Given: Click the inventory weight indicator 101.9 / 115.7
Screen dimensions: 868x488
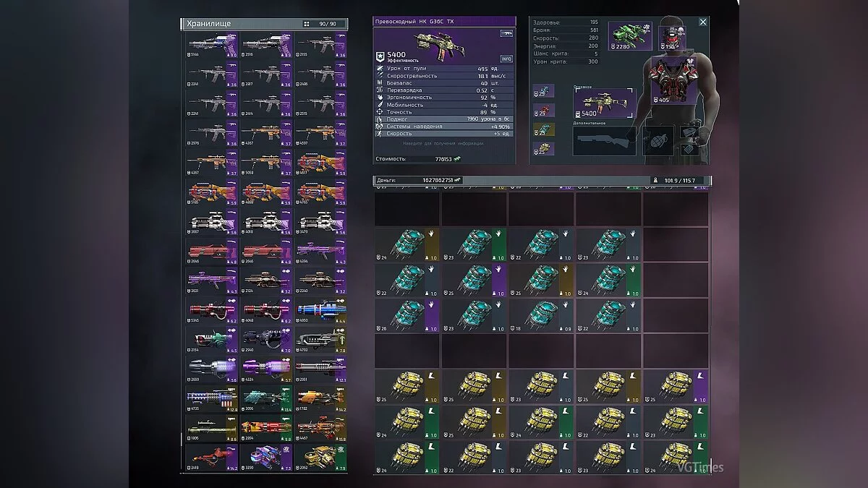Looking at the screenshot, I should click(680, 180).
